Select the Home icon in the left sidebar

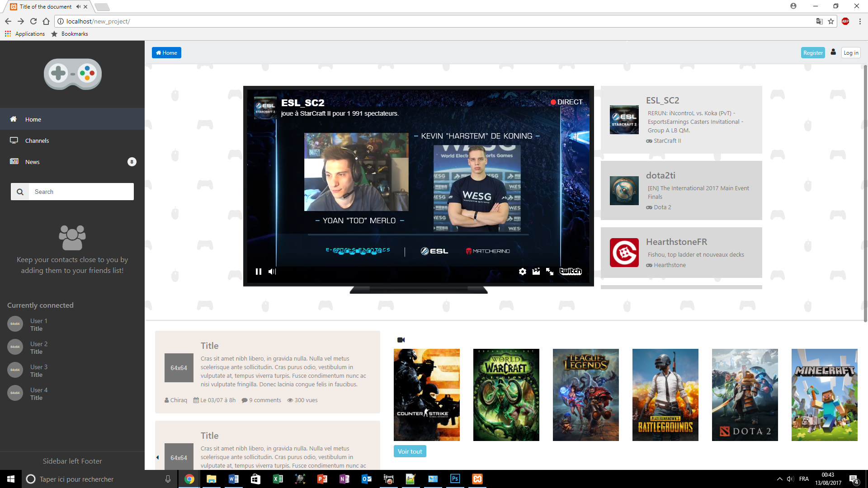point(12,119)
